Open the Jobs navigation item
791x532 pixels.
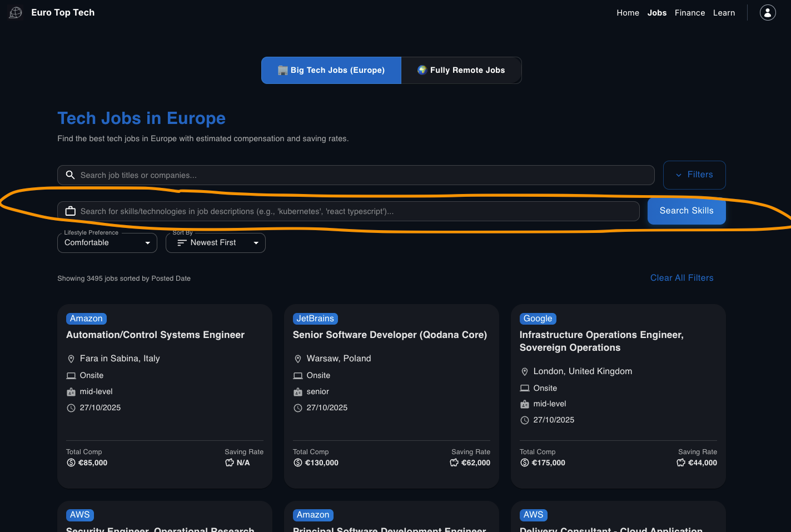[x=657, y=13]
